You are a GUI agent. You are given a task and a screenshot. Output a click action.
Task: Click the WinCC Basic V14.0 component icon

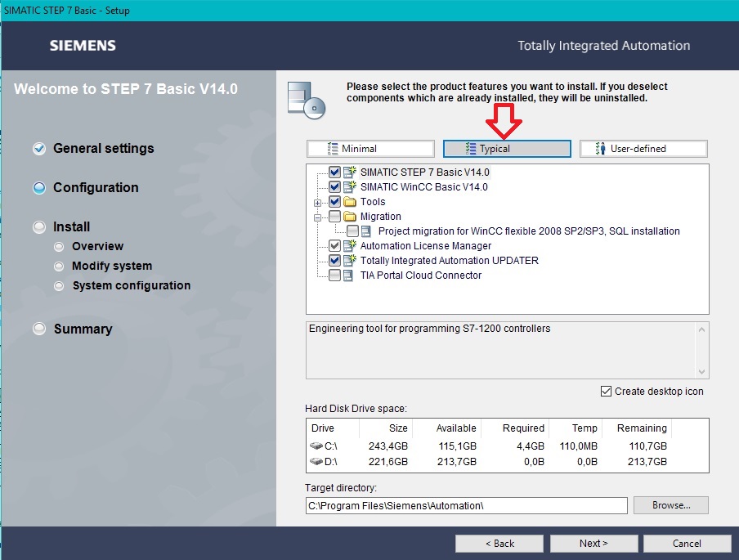pyautogui.click(x=350, y=187)
